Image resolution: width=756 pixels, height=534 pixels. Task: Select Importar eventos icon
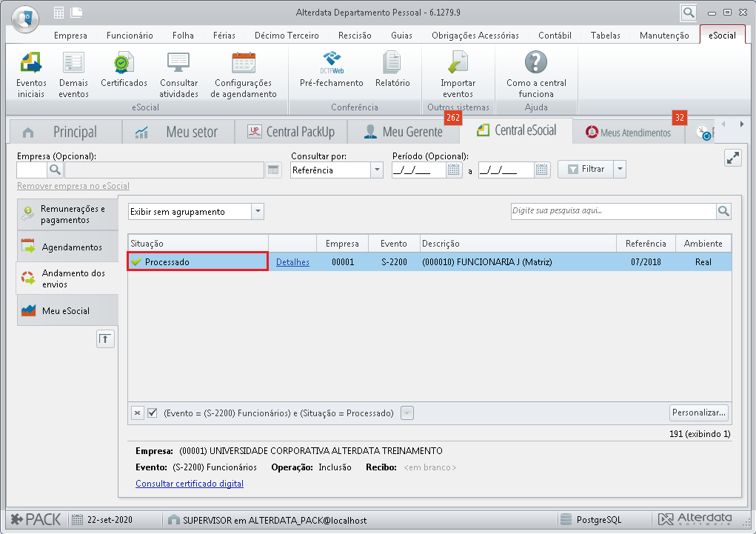coord(458,75)
